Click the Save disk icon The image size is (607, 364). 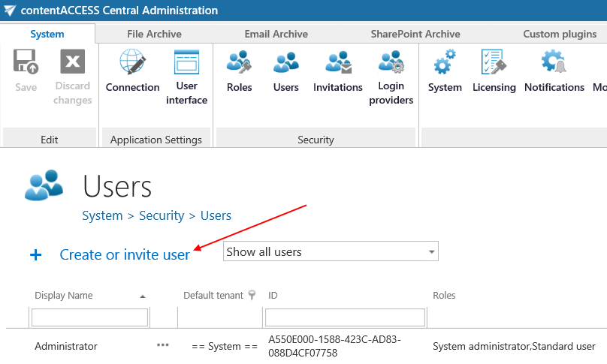(26, 62)
